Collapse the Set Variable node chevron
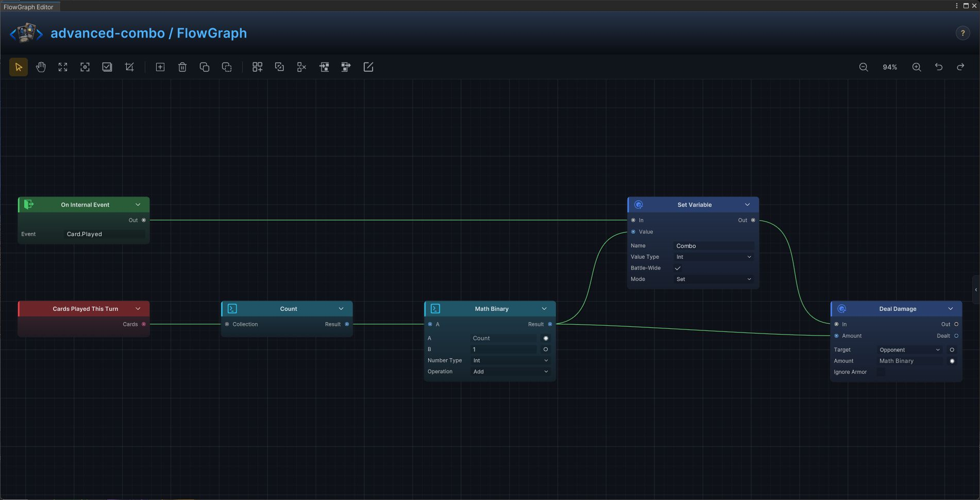Image resolution: width=980 pixels, height=500 pixels. pos(747,205)
